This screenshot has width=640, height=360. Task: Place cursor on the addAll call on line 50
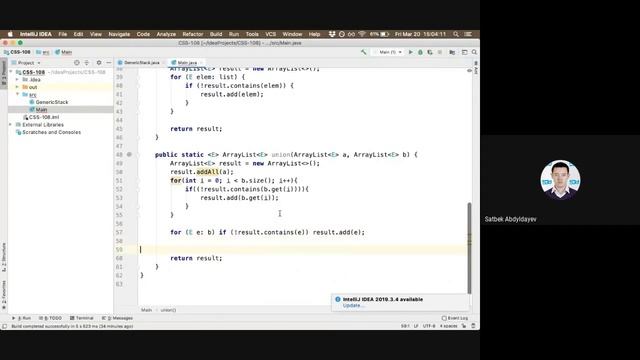point(208,172)
